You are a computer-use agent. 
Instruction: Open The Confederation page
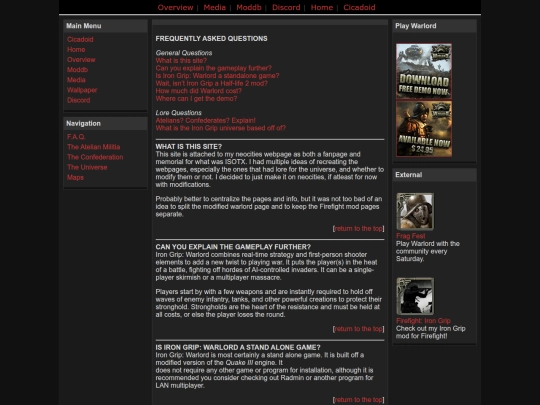pyautogui.click(x=95, y=157)
